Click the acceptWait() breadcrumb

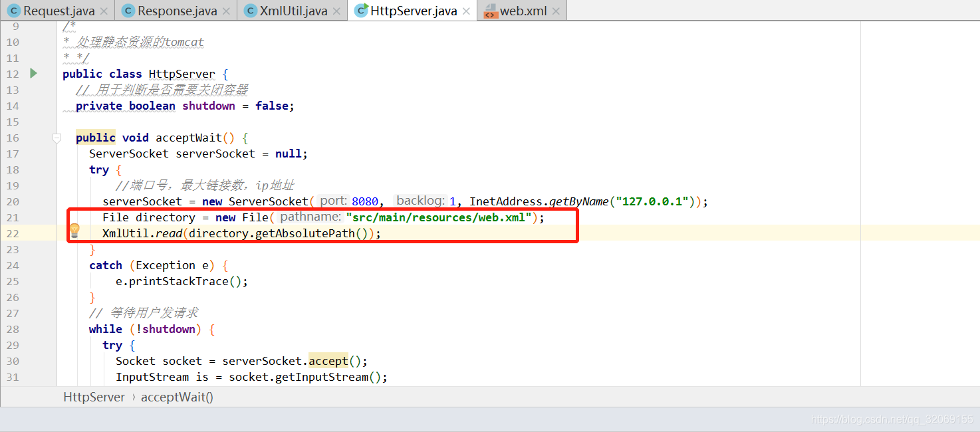(177, 397)
